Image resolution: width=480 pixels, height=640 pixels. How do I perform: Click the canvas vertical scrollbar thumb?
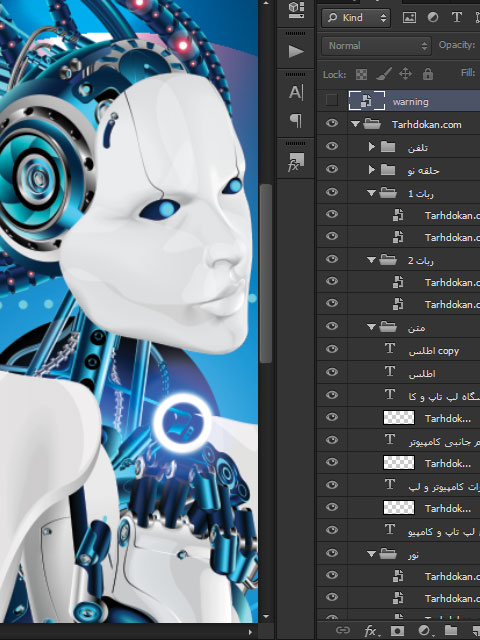coord(266,273)
